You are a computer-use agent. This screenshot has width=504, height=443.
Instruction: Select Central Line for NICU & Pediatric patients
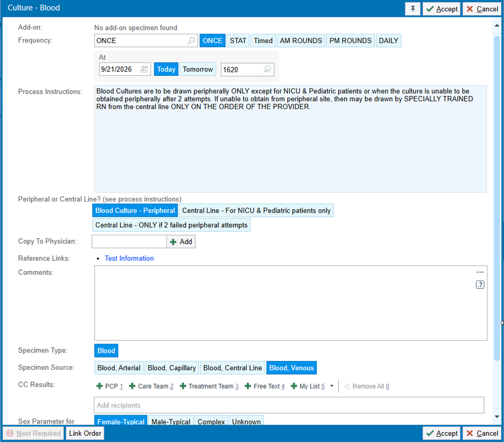tap(256, 211)
